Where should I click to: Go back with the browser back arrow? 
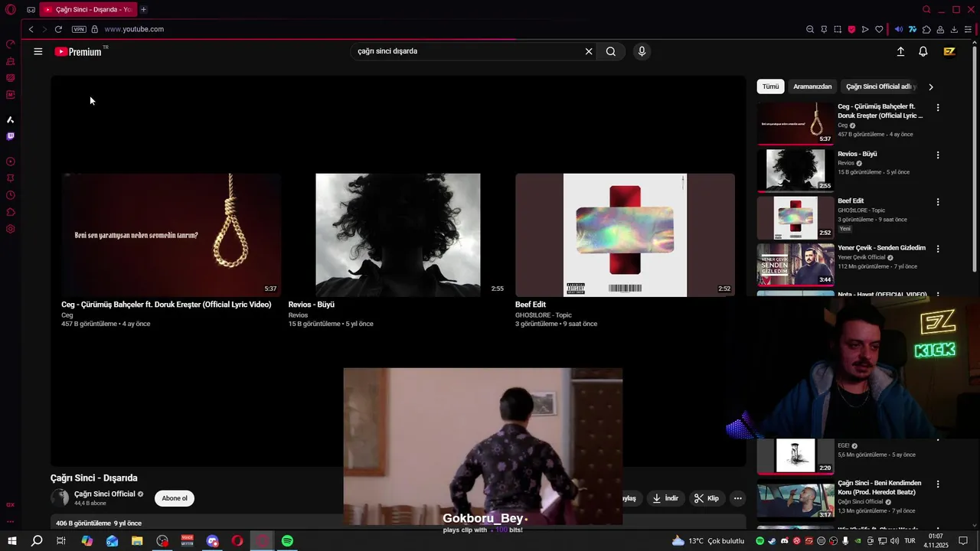[x=31, y=29]
